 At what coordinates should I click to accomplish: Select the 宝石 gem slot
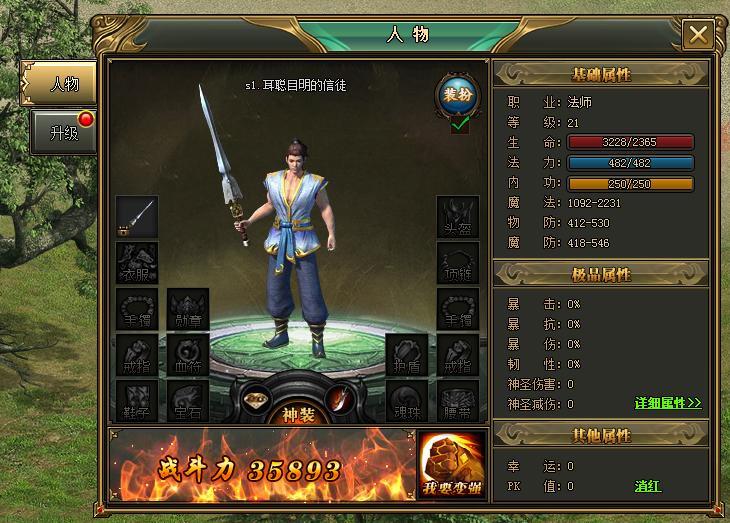point(188,401)
